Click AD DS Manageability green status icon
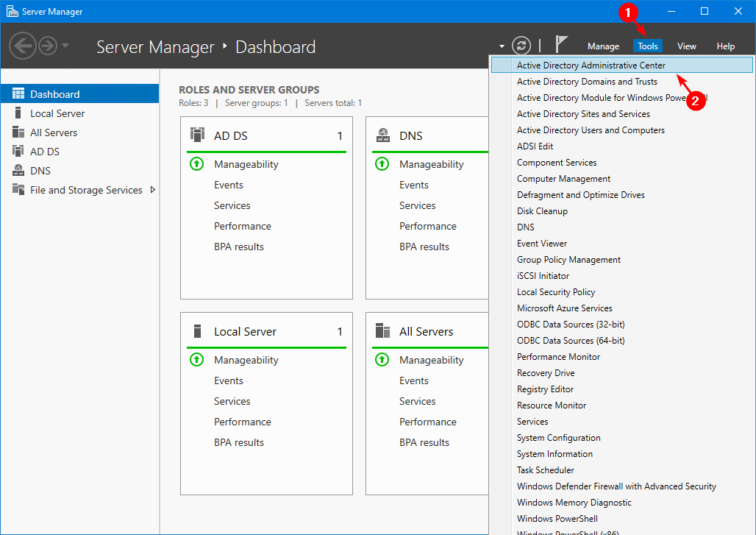Viewport: 756px width, 535px height. [x=196, y=164]
